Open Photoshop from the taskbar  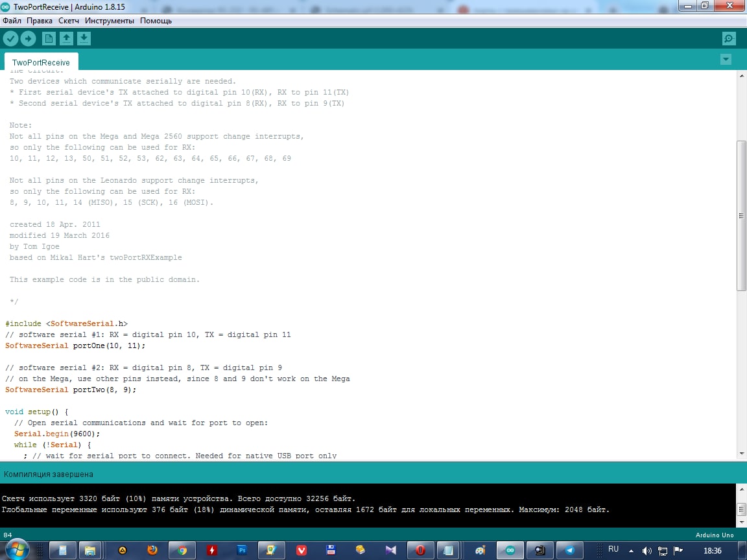242,550
